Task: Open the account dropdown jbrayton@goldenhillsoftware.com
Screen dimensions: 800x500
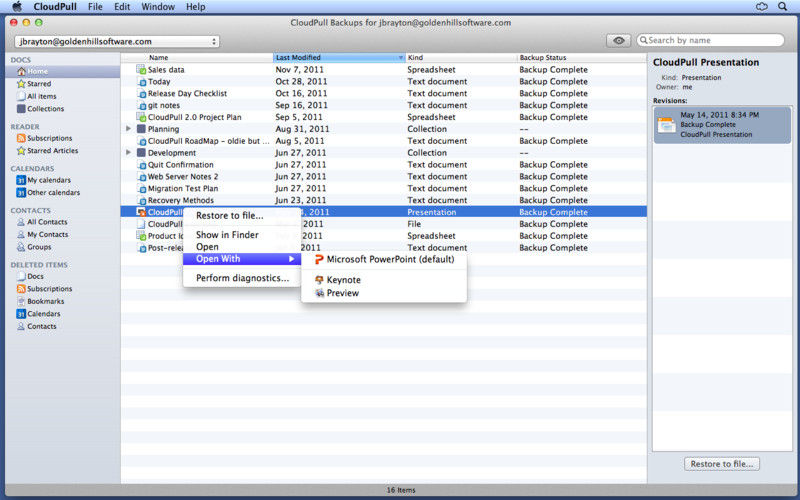Action: 117,41
